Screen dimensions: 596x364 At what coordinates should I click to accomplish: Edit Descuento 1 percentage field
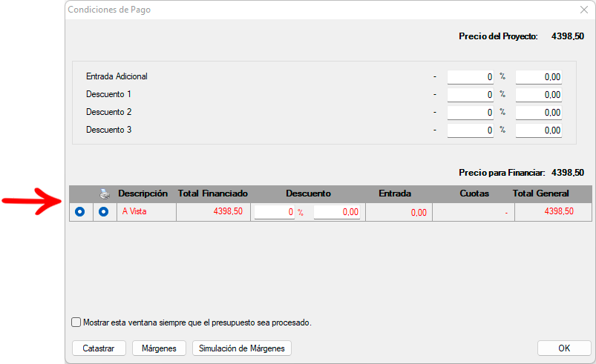pyautogui.click(x=470, y=95)
